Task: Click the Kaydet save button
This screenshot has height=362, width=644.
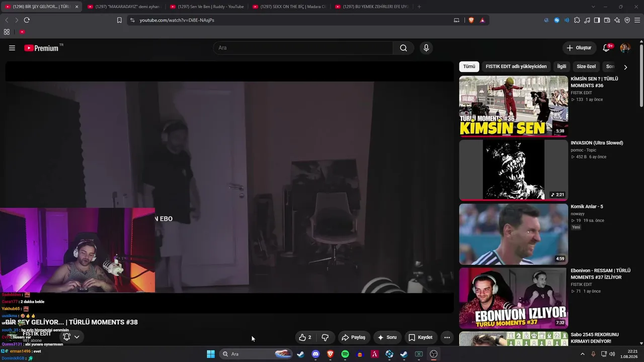Action: point(420,337)
